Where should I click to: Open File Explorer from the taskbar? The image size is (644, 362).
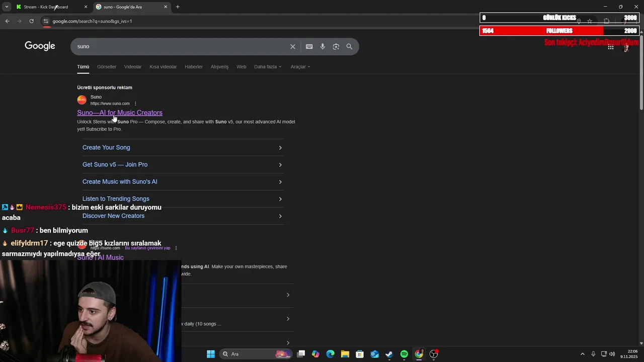point(345,354)
